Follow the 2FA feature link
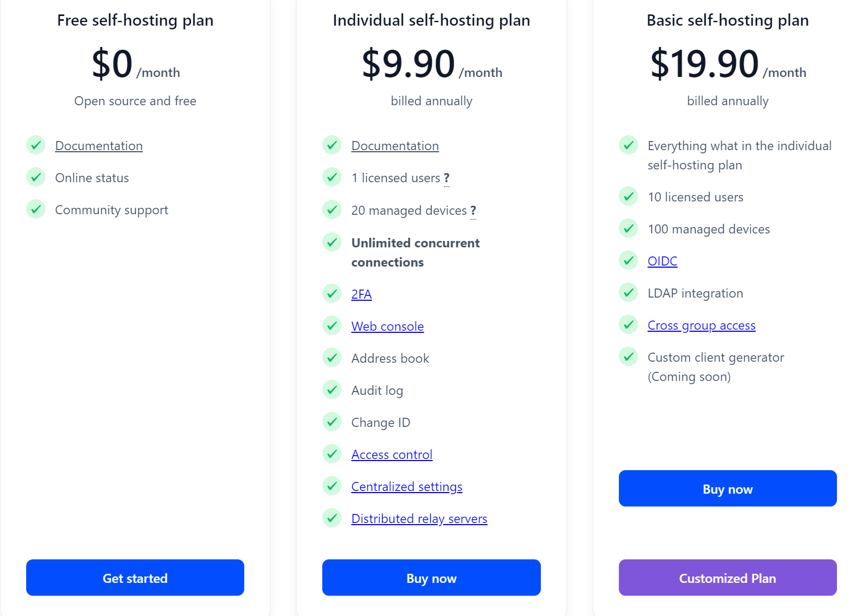This screenshot has height=616, width=861. [361, 294]
